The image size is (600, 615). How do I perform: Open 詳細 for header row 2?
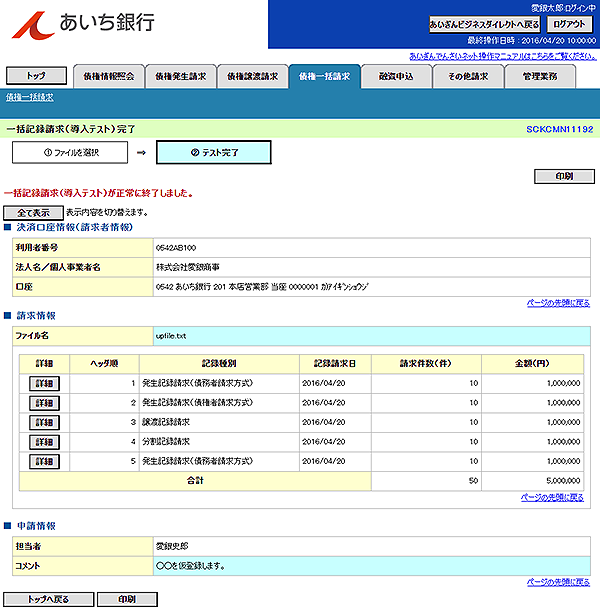point(44,403)
